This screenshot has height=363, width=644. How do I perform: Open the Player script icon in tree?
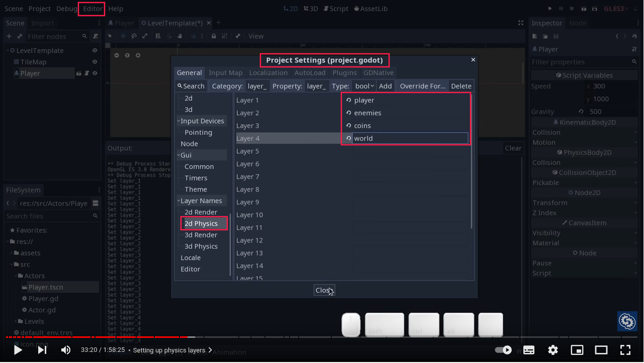point(86,73)
